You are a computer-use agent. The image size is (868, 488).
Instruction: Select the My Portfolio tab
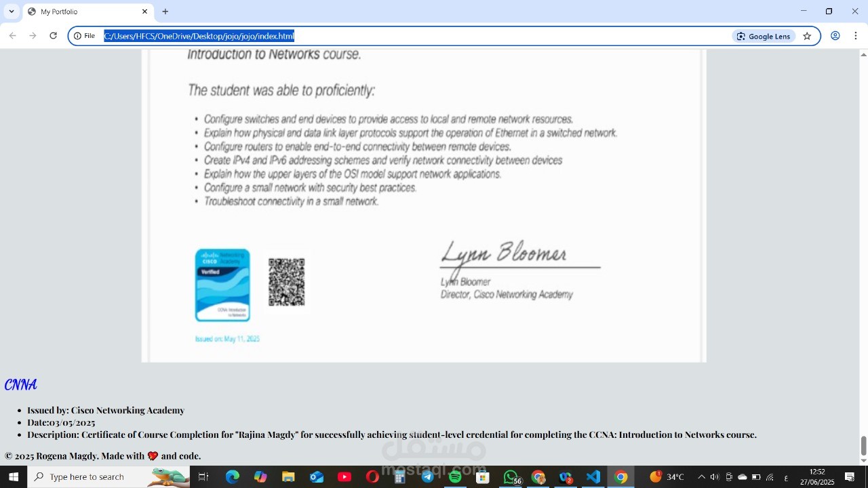click(x=88, y=12)
